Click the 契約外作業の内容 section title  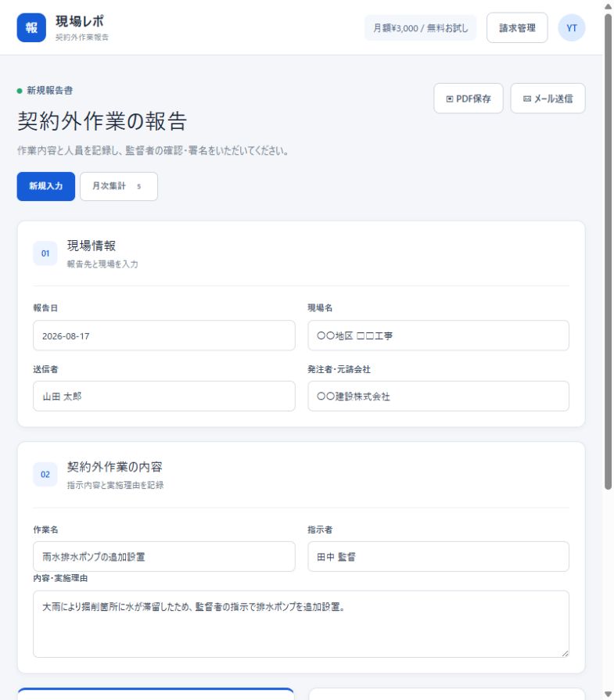(x=115, y=467)
